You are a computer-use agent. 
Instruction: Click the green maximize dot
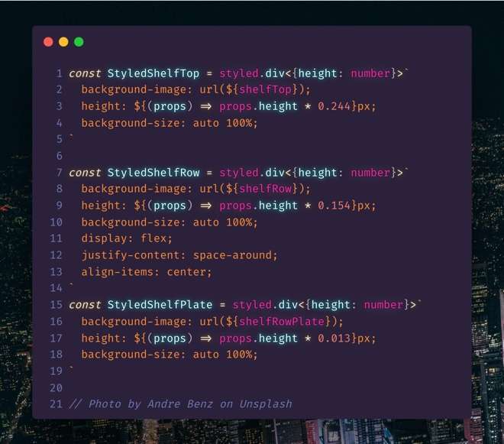pyautogui.click(x=79, y=42)
